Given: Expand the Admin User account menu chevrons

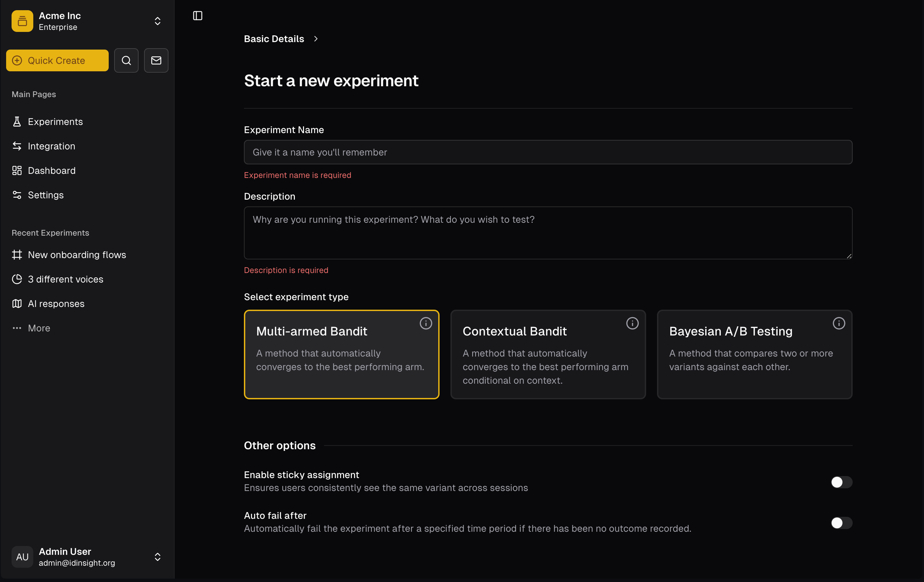Looking at the screenshot, I should pyautogui.click(x=157, y=557).
